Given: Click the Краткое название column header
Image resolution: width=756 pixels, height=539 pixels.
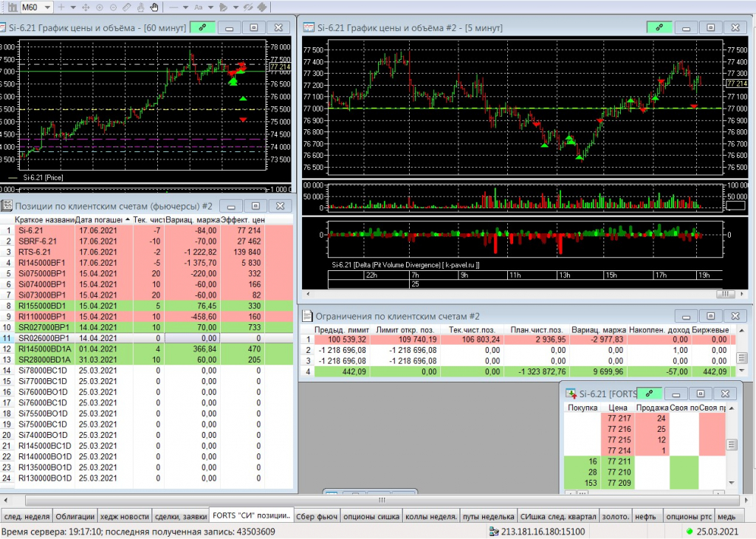Looking at the screenshot, I should coord(44,219).
